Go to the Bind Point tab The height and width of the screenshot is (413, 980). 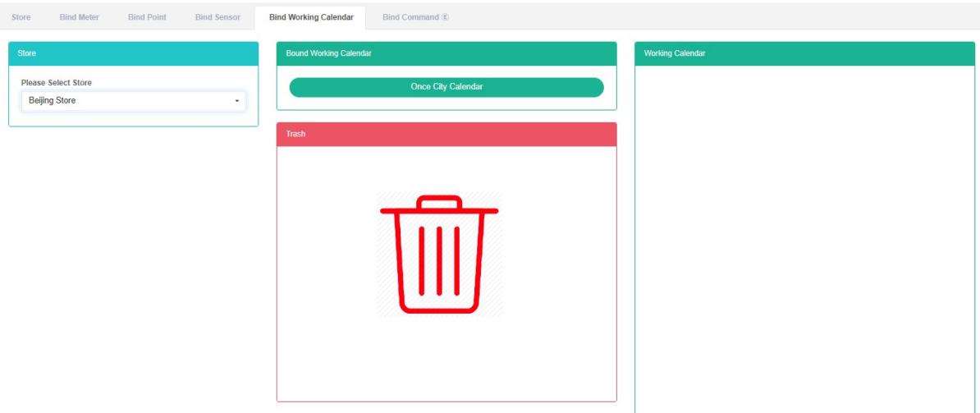coord(147,18)
